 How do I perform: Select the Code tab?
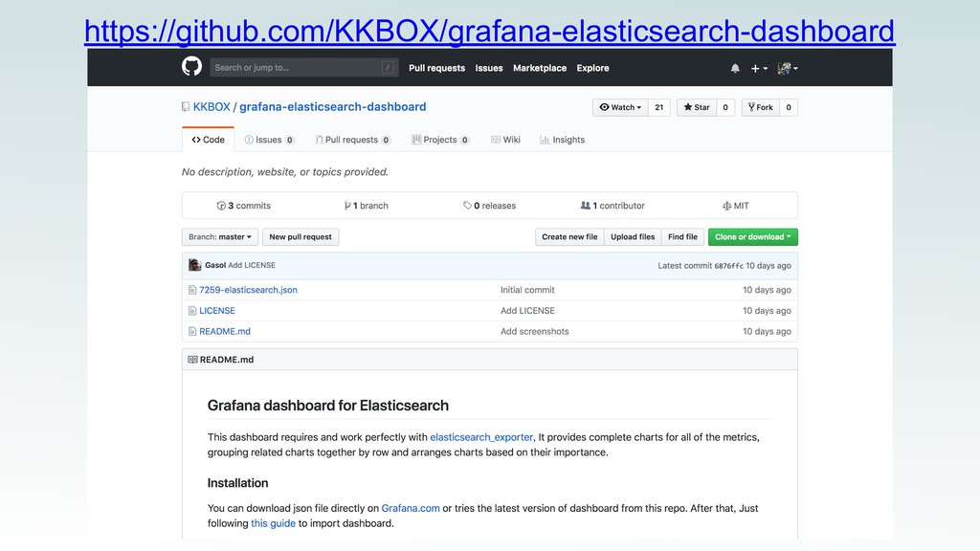pyautogui.click(x=208, y=140)
